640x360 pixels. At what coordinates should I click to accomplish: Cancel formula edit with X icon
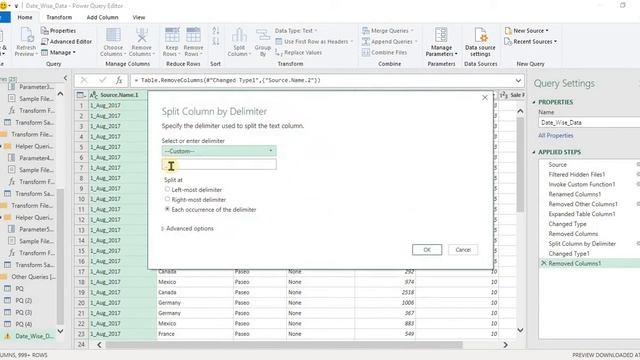(x=84, y=80)
